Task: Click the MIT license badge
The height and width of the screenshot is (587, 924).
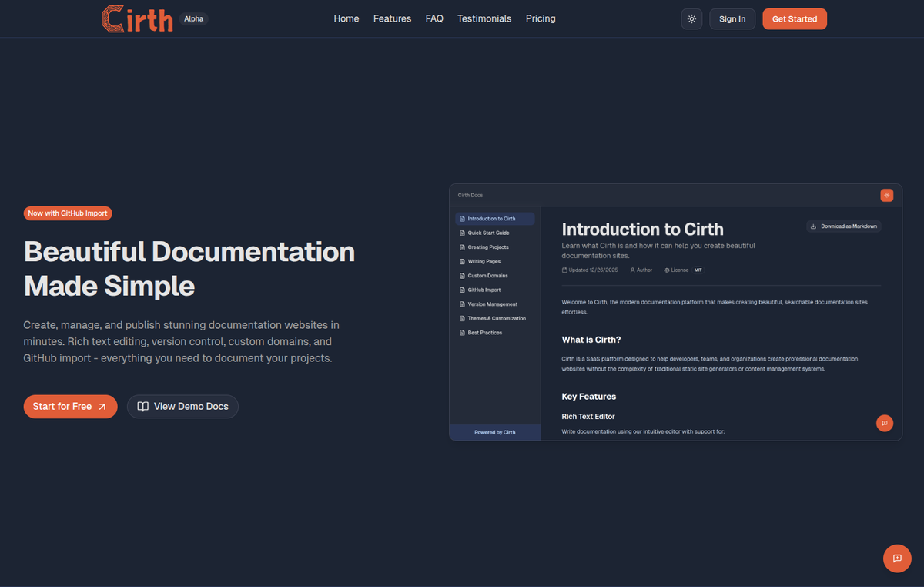Action: tap(698, 270)
